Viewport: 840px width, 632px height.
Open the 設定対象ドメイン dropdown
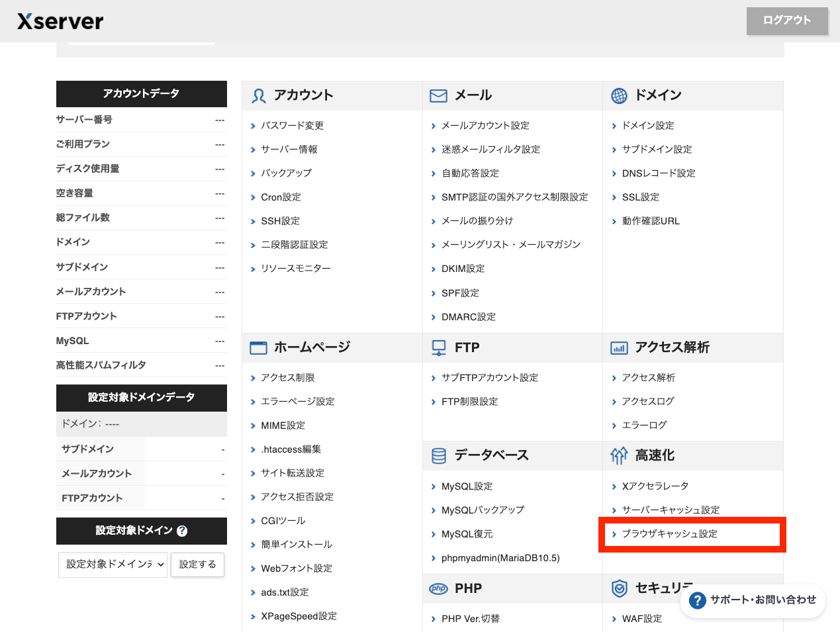coord(113,564)
